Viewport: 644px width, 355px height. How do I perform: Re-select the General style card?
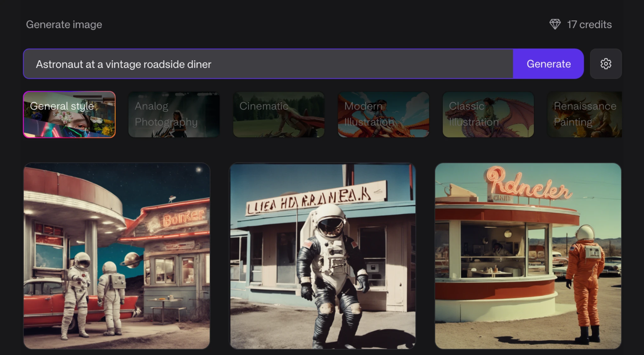(69, 115)
